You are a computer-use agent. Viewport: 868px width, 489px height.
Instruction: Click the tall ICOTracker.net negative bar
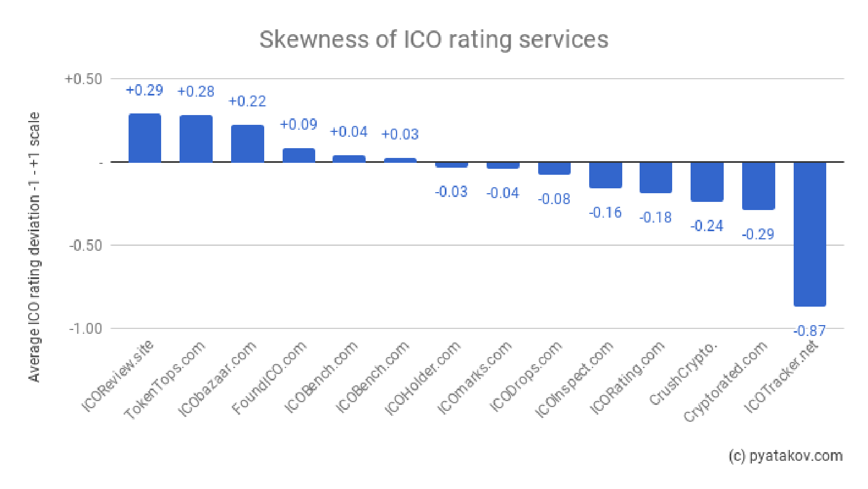809,234
